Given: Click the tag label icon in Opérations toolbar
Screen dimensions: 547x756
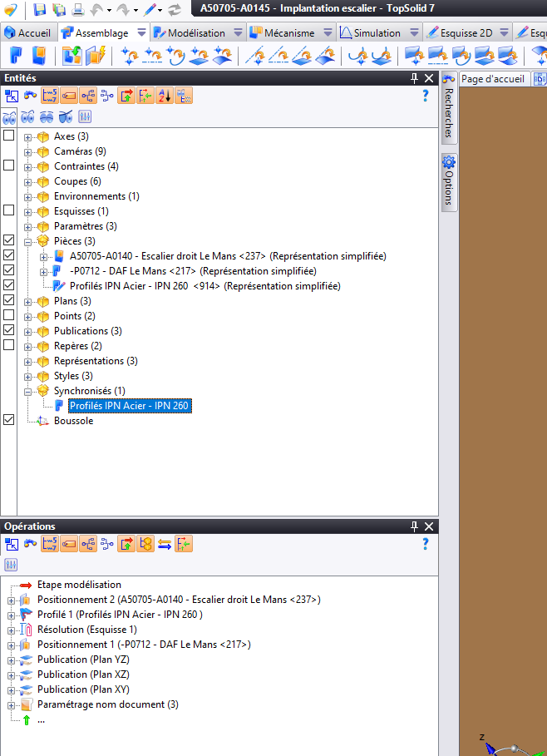Looking at the screenshot, I should pos(69,544).
